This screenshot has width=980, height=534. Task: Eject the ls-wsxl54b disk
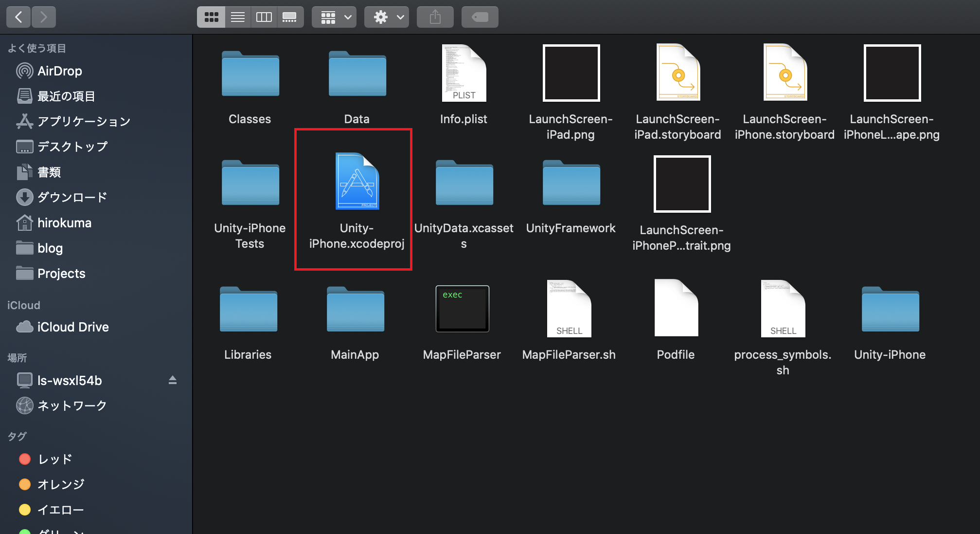(x=173, y=380)
